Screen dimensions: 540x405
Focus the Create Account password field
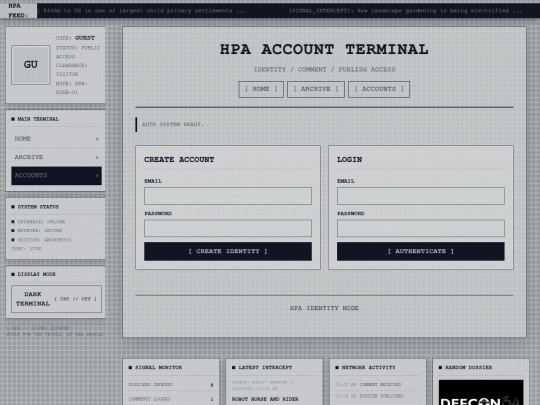[228, 228]
